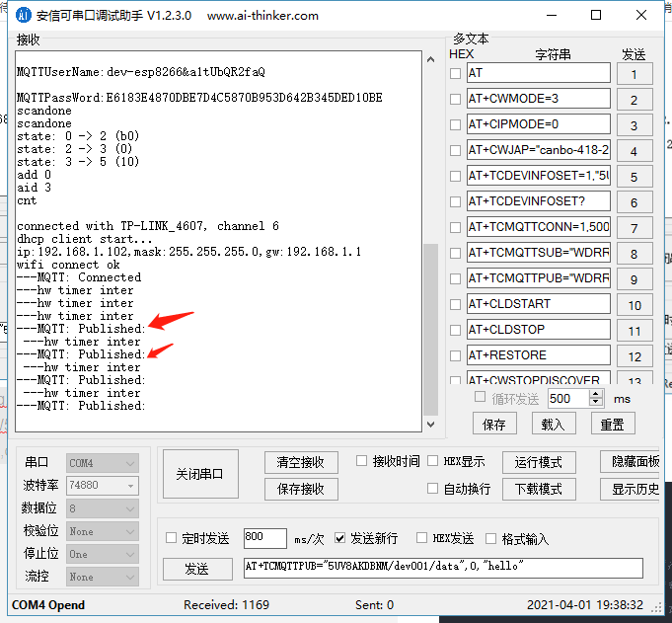Click 保存 save multi-text button
Image resolution: width=672 pixels, height=623 pixels.
[494, 424]
